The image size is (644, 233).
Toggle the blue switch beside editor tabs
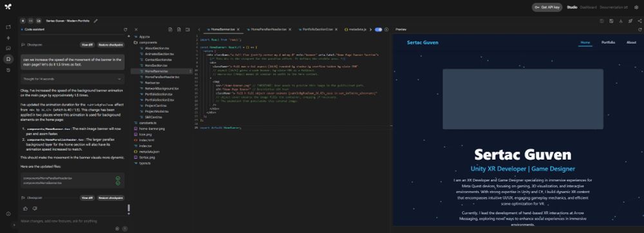click(x=378, y=30)
